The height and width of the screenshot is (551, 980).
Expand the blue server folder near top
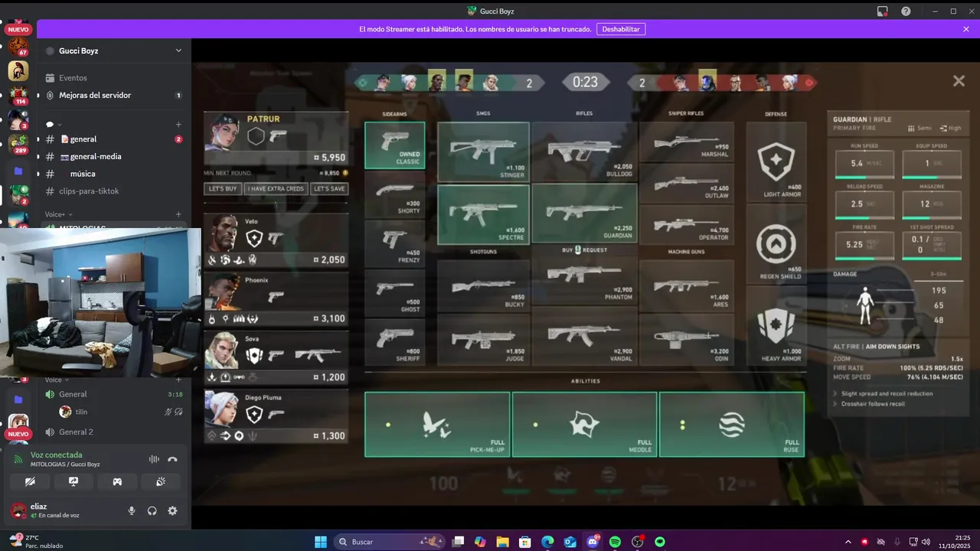(18, 171)
